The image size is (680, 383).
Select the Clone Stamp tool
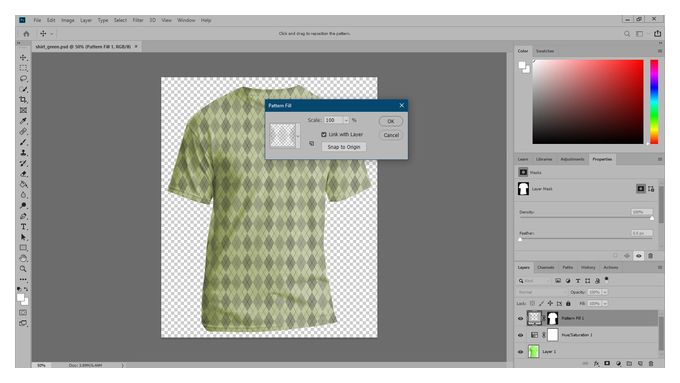click(23, 153)
